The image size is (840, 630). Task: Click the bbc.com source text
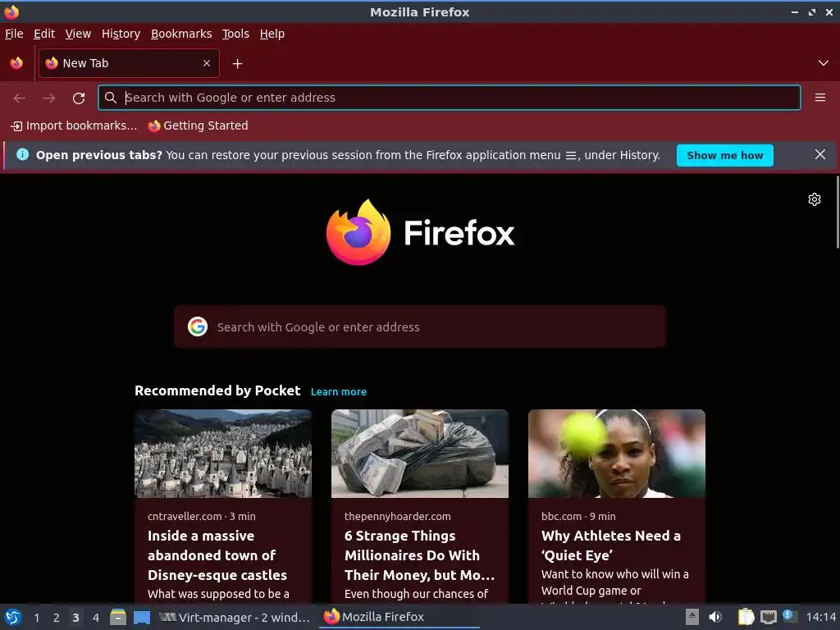pyautogui.click(x=561, y=517)
